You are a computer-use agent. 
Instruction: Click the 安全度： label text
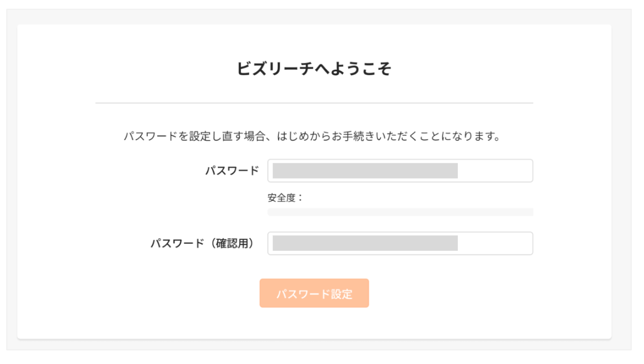(x=286, y=198)
